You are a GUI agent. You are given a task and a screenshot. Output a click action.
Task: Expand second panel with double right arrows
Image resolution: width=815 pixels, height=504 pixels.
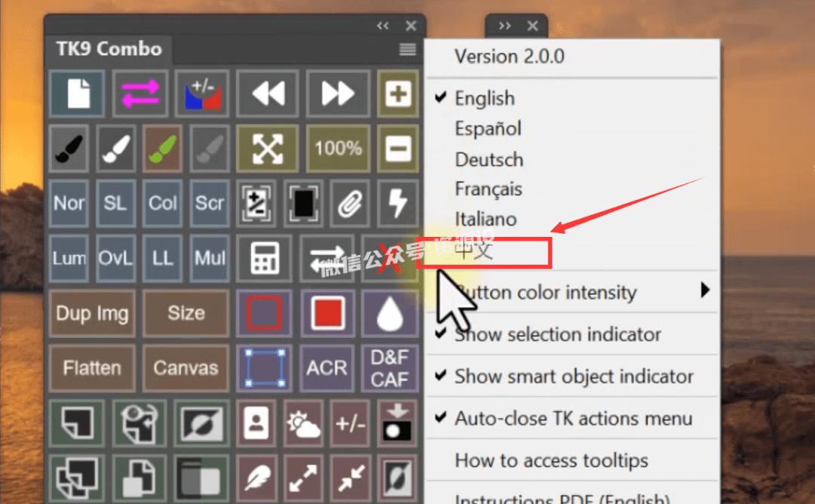point(505,26)
